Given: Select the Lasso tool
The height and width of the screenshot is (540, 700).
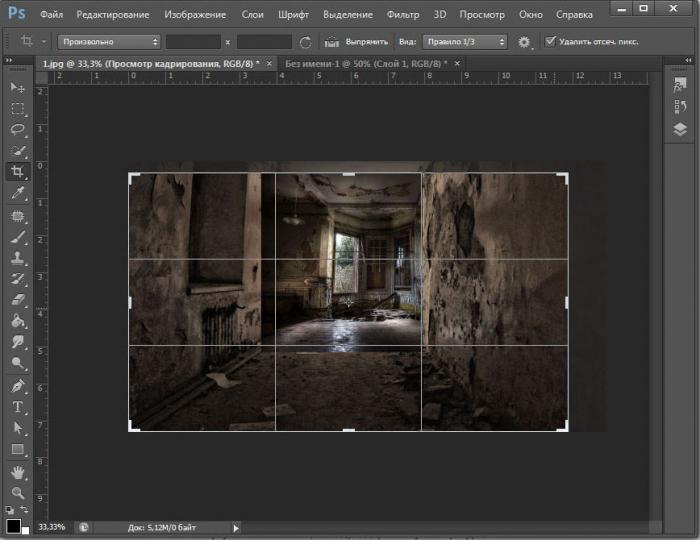Looking at the screenshot, I should [x=17, y=130].
